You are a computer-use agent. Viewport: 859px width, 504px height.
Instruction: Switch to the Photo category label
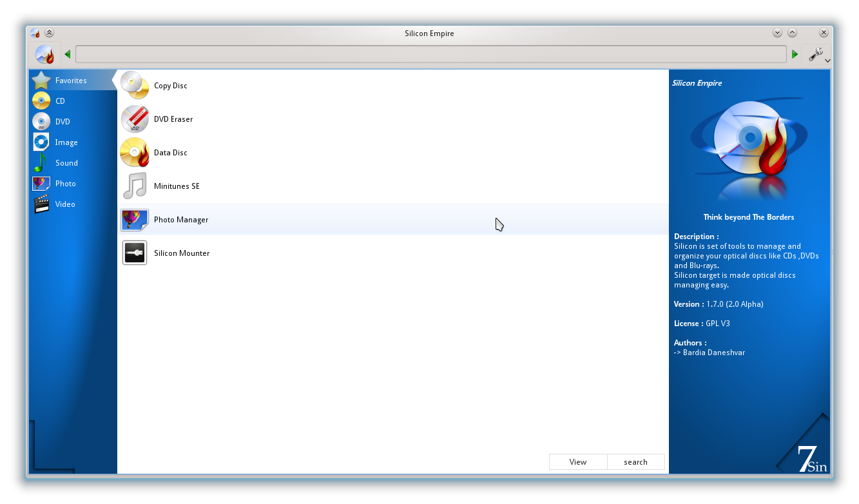click(x=66, y=184)
